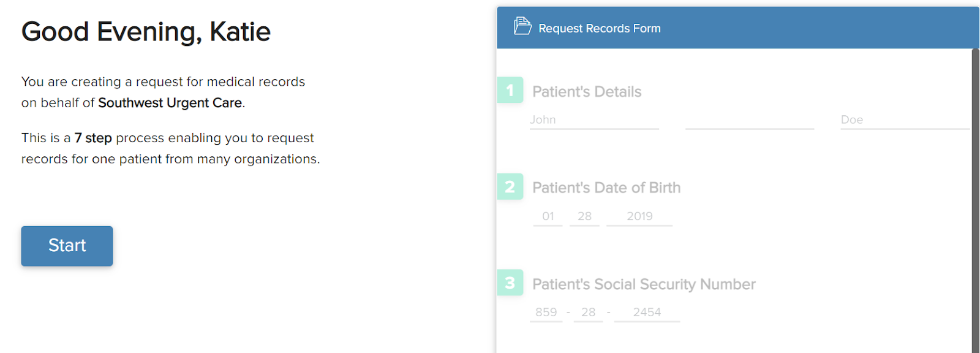Click the SSN last field showing 2454
The image size is (980, 353).
pyautogui.click(x=647, y=313)
